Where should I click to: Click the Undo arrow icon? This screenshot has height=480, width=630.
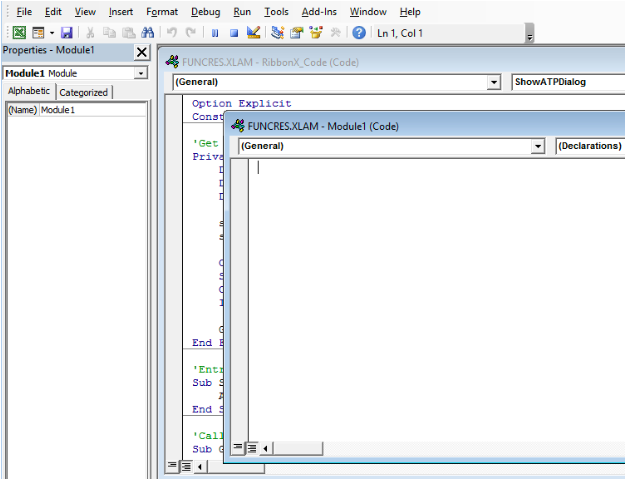[x=172, y=33]
